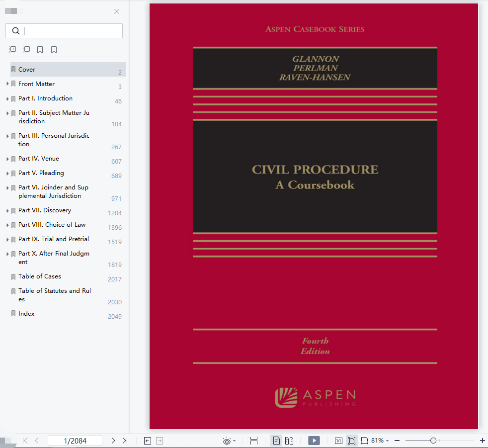This screenshot has width=488, height=448.
Task: Jump to Part VIII. Choice of Law
Action: click(52, 224)
